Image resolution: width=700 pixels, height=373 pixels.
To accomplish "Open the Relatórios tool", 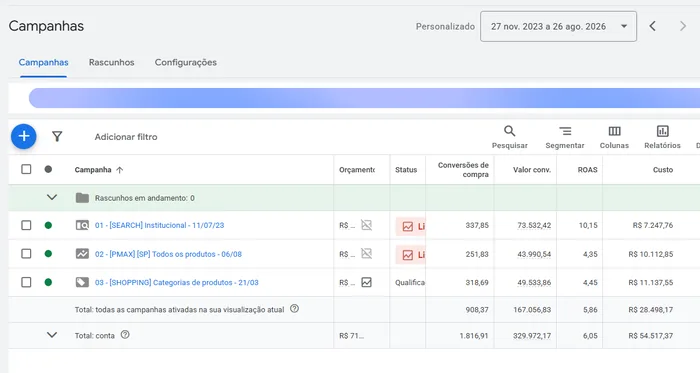I will coord(662,137).
